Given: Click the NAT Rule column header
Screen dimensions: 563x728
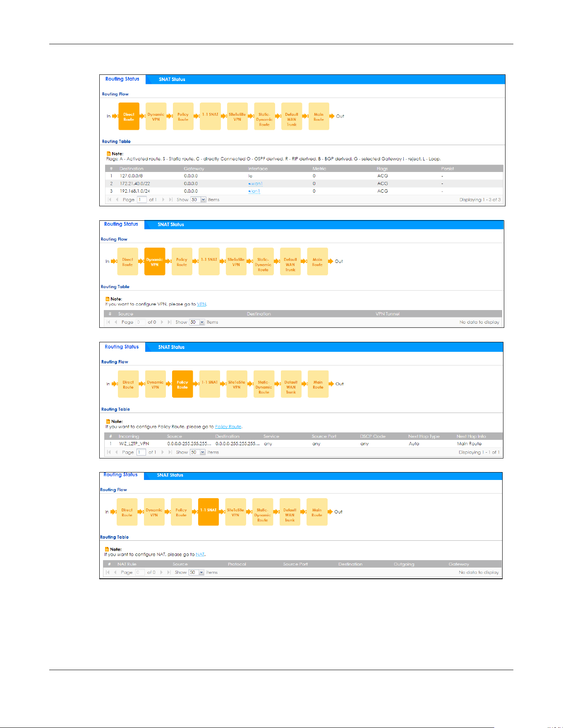Looking at the screenshot, I should click(x=127, y=564).
